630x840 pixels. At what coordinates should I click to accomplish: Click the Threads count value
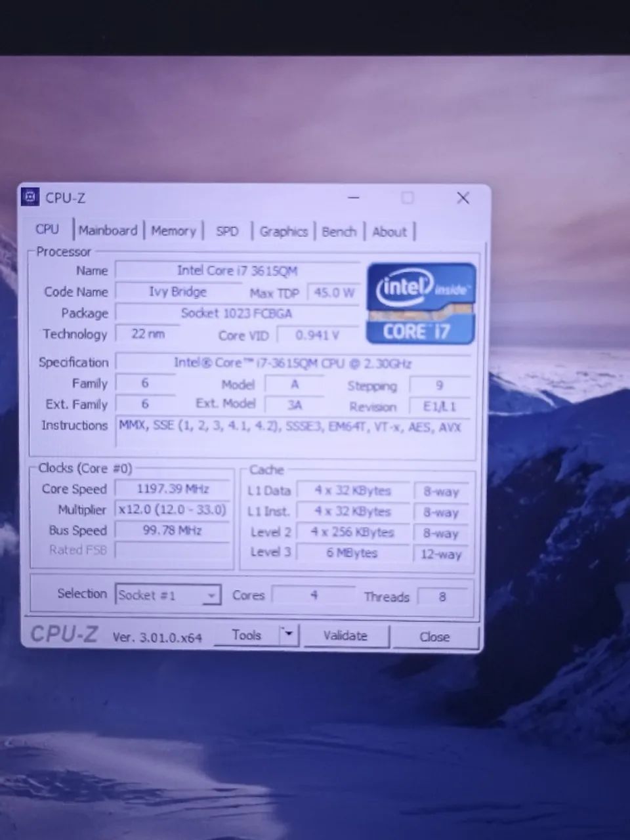pos(443,597)
